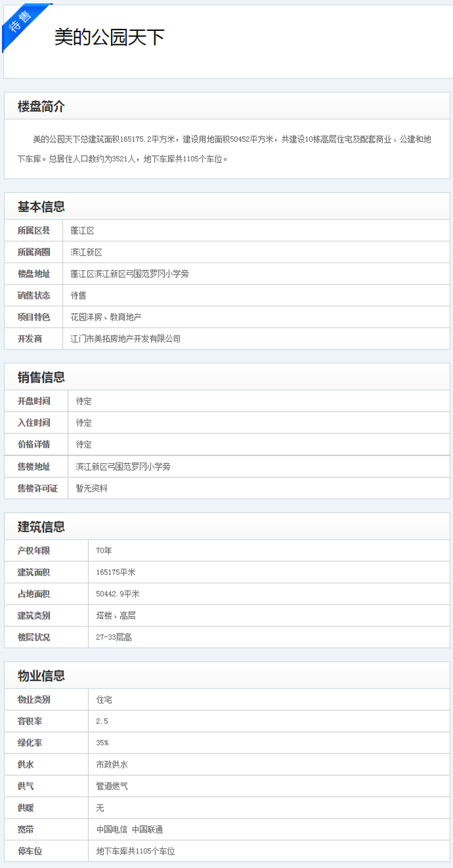453x868 pixels.
Task: Click the 建筑信息 section heading
Action: [x=41, y=527]
